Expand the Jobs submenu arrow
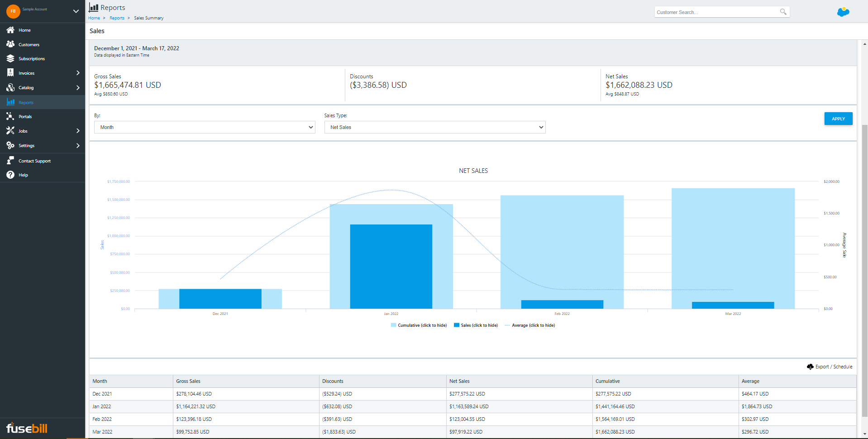The width and height of the screenshot is (868, 439). click(x=78, y=131)
